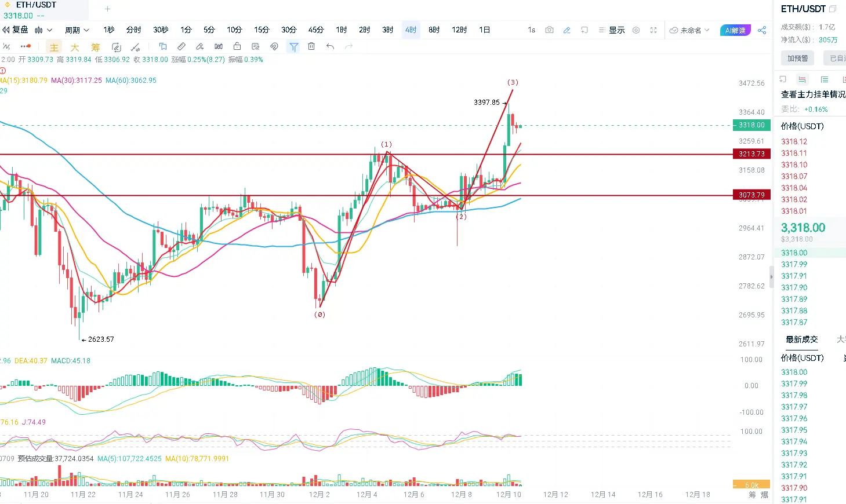Click the MA(60):3062.95 indicator label
The height and width of the screenshot is (504, 846).
tap(131, 81)
